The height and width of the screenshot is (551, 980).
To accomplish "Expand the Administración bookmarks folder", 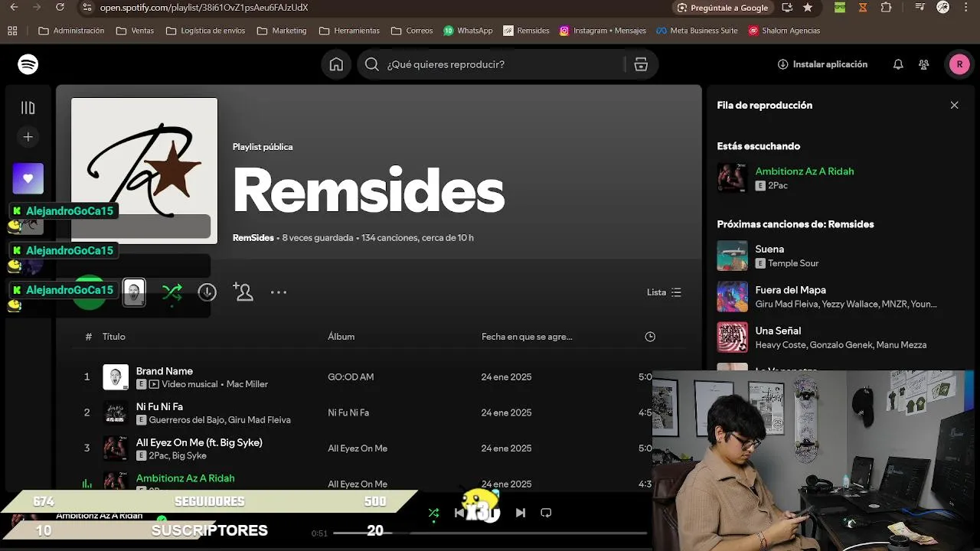I will pyautogui.click(x=71, y=31).
